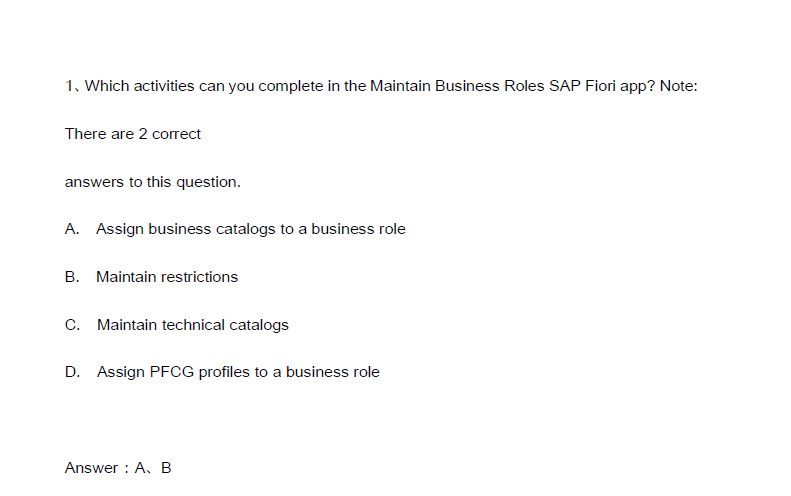Click the line "answers to this question."

coord(152,182)
